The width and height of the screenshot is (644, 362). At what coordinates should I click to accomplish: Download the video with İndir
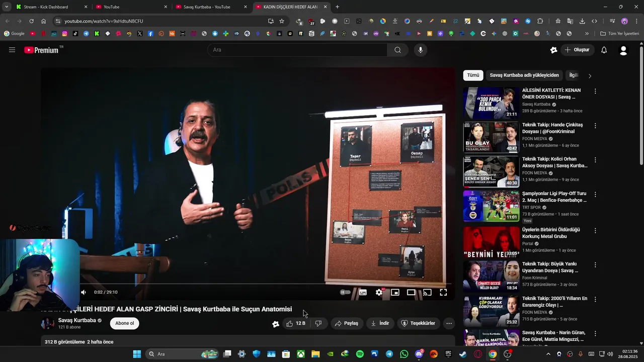(x=380, y=323)
